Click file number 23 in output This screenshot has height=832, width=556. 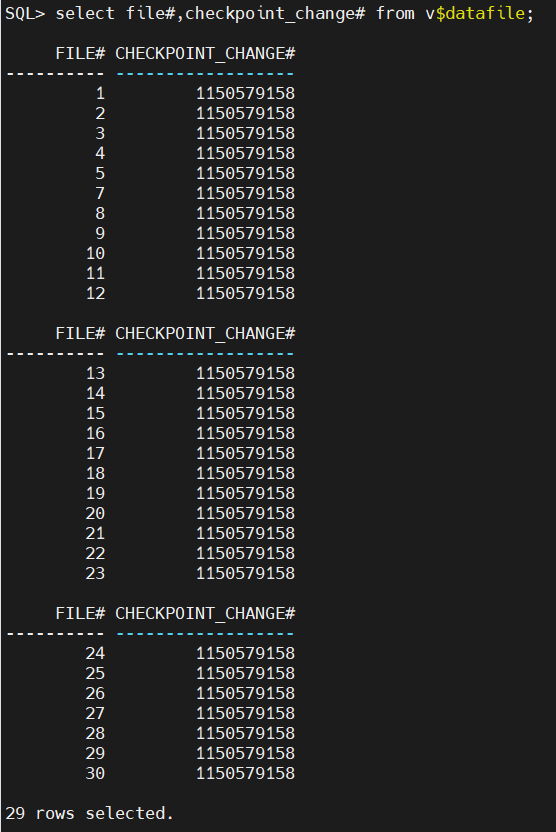pyautogui.click(x=95, y=574)
